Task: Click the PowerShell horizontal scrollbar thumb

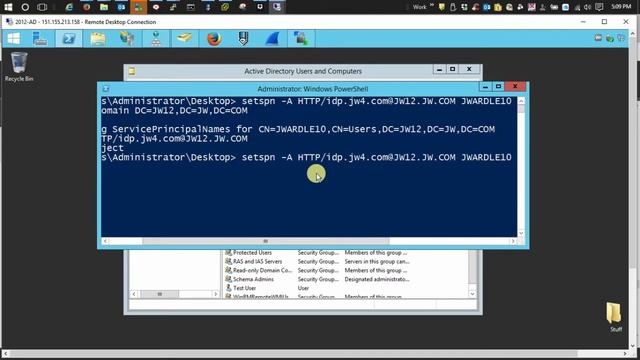Action: (266, 241)
